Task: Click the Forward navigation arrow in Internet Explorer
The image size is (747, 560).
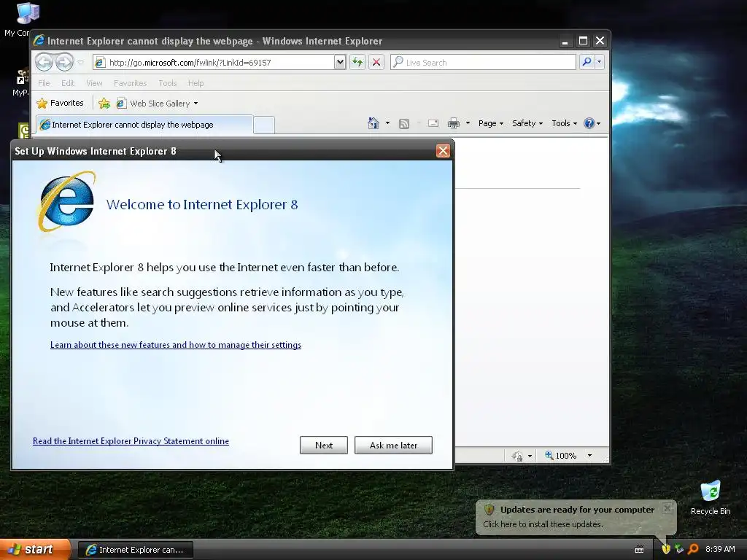Action: point(64,62)
